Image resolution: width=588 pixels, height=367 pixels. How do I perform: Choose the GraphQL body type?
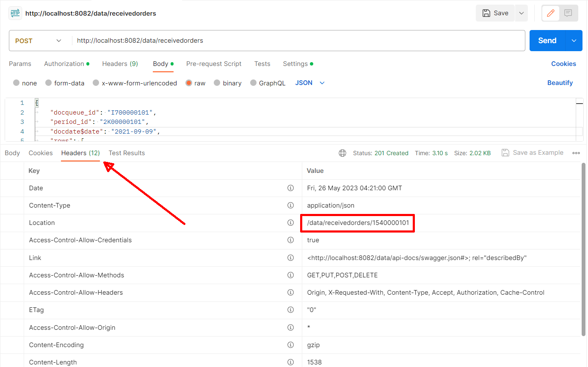click(x=268, y=83)
